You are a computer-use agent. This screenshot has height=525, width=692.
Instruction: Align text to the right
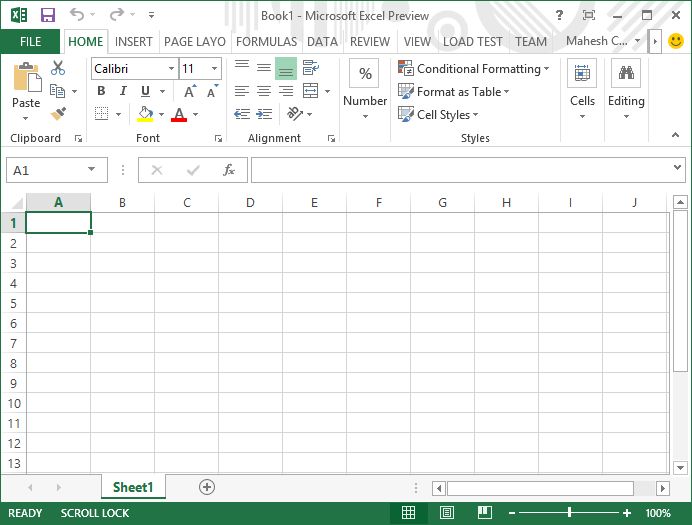[x=286, y=91]
